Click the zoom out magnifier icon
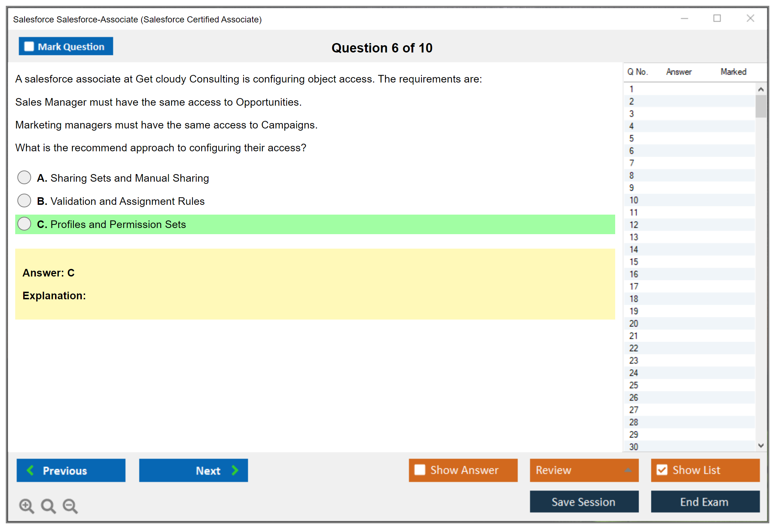The height and width of the screenshot is (532, 778). [x=70, y=506]
